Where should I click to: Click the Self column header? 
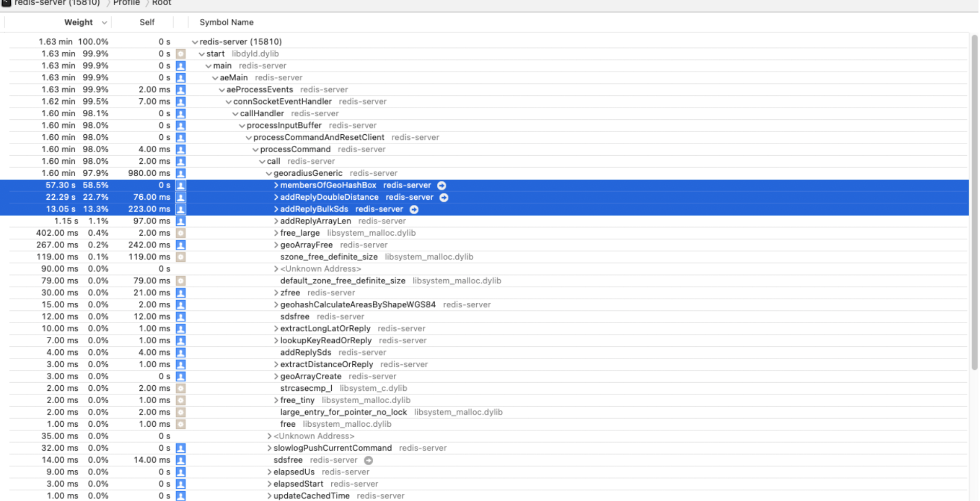[x=147, y=23]
